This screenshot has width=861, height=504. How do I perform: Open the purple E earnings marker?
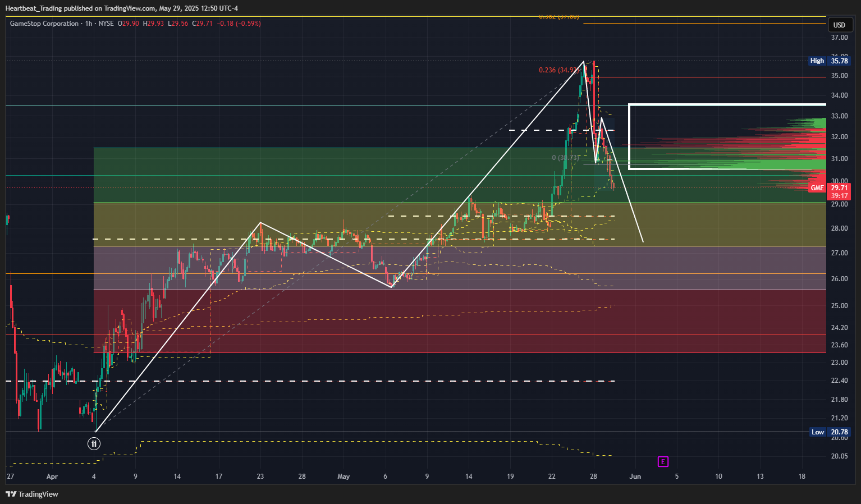click(663, 462)
